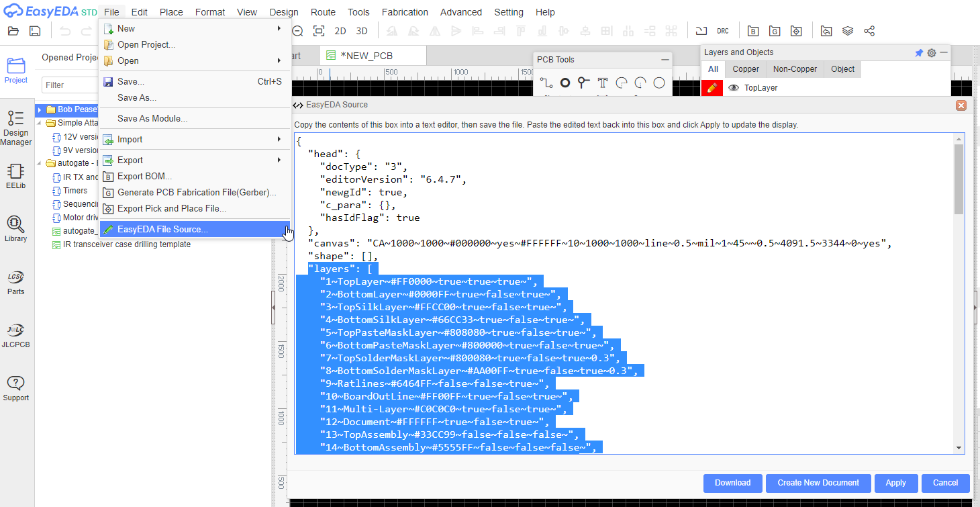
Task: Open the EELib component library
Action: click(16, 176)
